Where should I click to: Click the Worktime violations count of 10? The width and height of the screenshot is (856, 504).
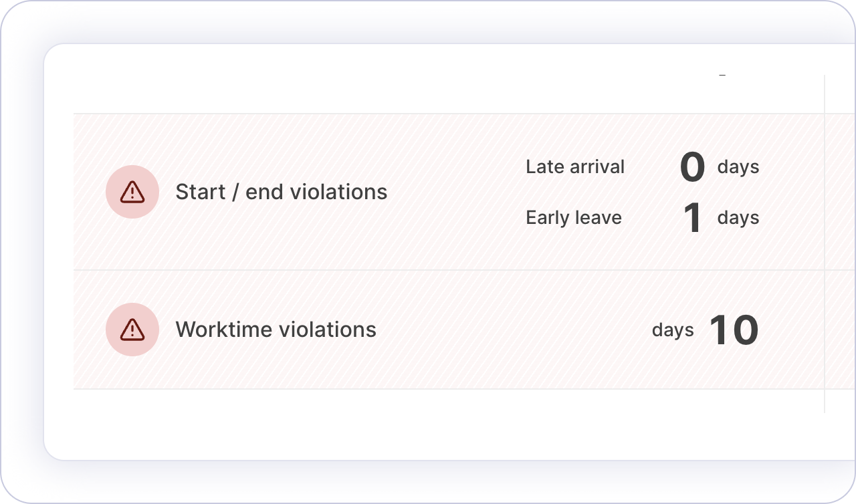[733, 330]
